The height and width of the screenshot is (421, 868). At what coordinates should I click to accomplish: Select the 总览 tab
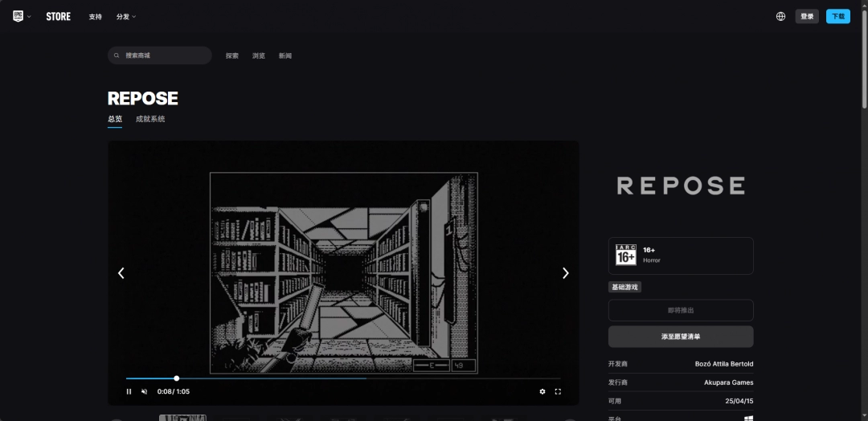point(115,119)
